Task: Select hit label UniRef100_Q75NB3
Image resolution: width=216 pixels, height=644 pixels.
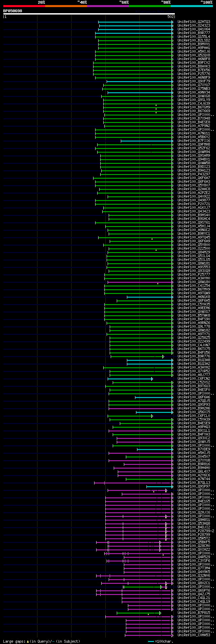Action: tap(194, 89)
